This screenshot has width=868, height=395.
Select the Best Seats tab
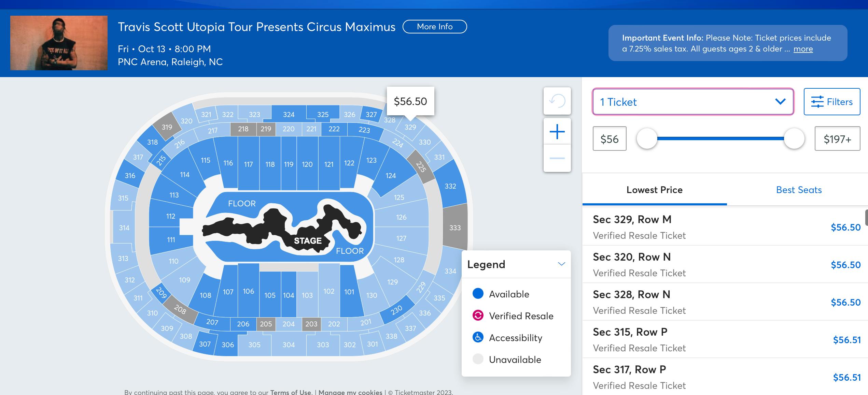[x=798, y=189]
